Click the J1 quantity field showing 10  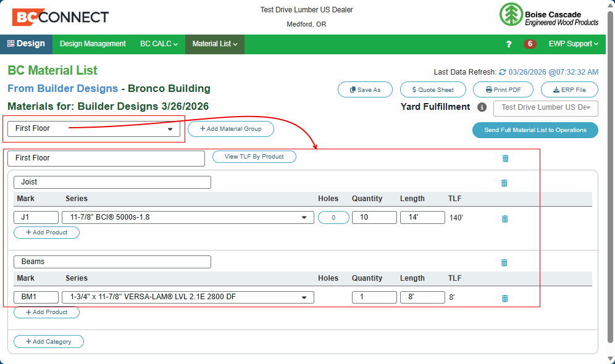pyautogui.click(x=375, y=217)
